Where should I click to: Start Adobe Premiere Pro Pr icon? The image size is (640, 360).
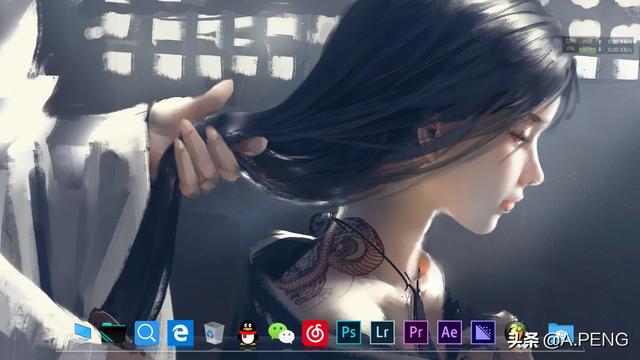click(416, 333)
